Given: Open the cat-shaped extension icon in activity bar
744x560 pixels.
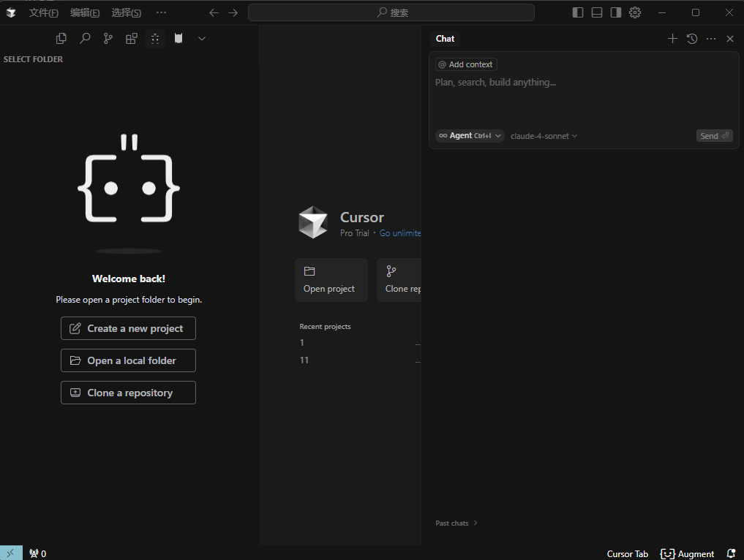Looking at the screenshot, I should [179, 39].
